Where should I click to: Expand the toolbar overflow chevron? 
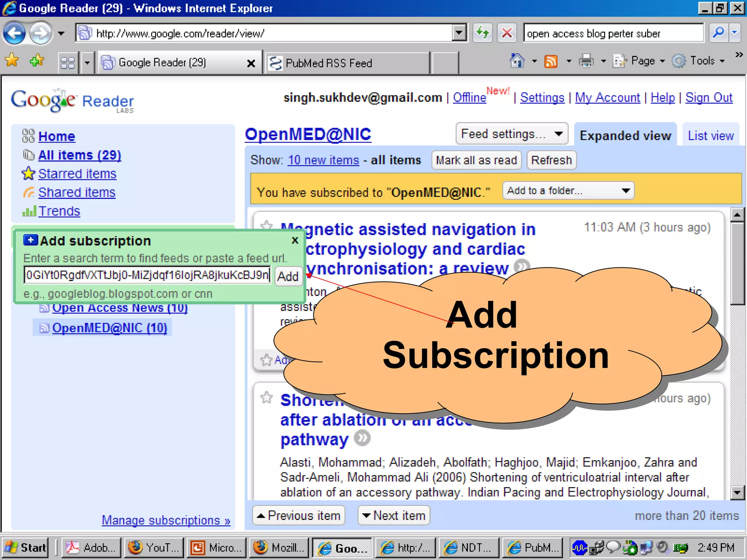739,55
